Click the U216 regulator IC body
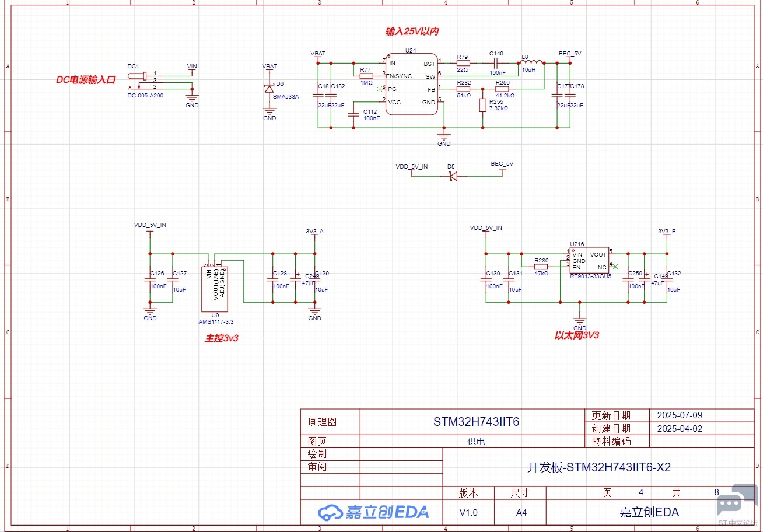 point(590,261)
